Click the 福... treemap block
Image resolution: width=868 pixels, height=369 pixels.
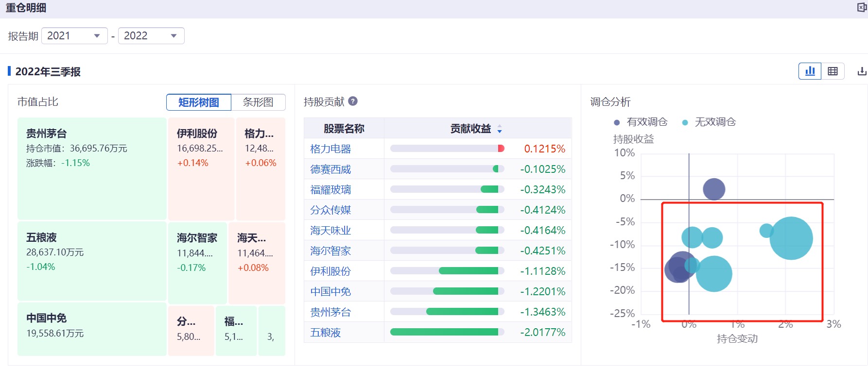pyautogui.click(x=236, y=331)
